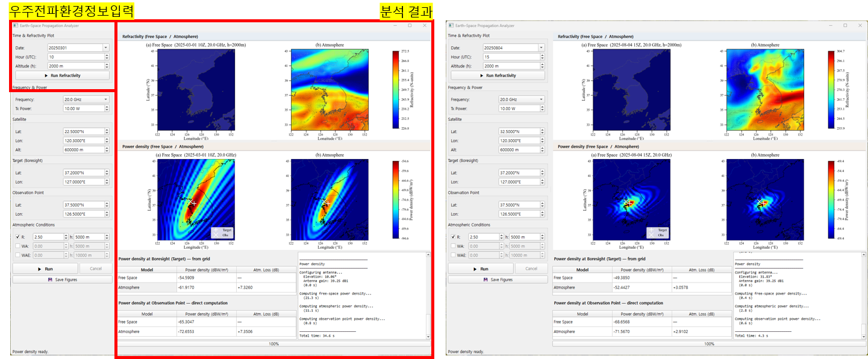Select the Hour (UTC) field showing 10
The height and width of the screenshot is (359, 868).
(x=78, y=57)
